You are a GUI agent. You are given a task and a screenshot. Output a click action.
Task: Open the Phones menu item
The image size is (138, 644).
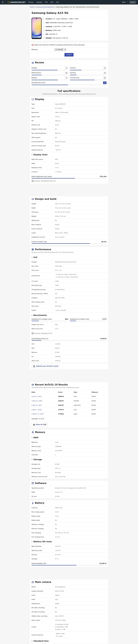pyautogui.click(x=31, y=2)
